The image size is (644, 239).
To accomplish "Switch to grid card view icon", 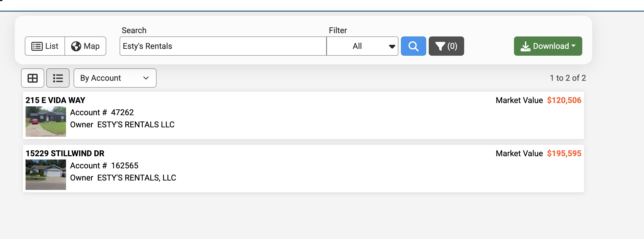I will 33,78.
